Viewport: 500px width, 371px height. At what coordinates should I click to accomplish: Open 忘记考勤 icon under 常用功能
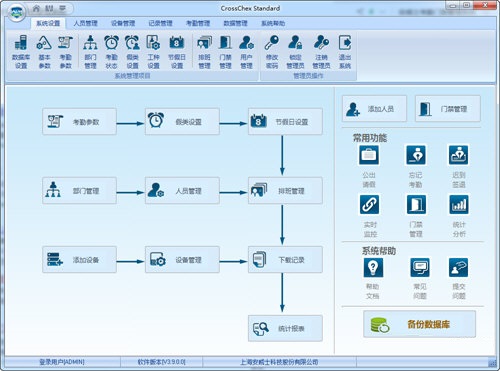[x=416, y=155]
